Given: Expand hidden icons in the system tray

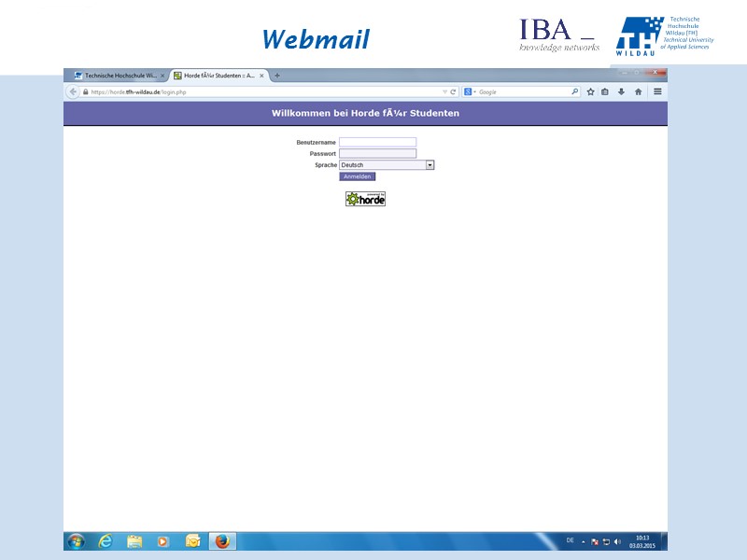Looking at the screenshot, I should (584, 541).
